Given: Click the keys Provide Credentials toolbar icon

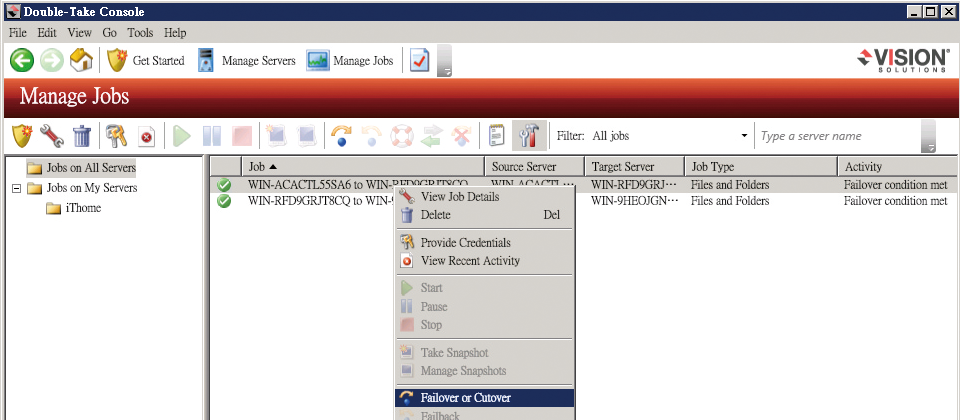Looking at the screenshot, I should coord(117,135).
